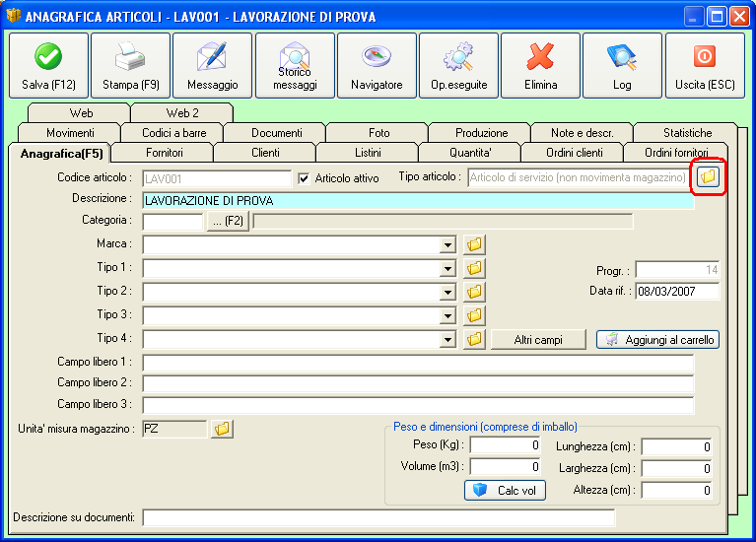The width and height of the screenshot is (756, 542).
Task: Click the Categoria code input field
Action: point(173,222)
